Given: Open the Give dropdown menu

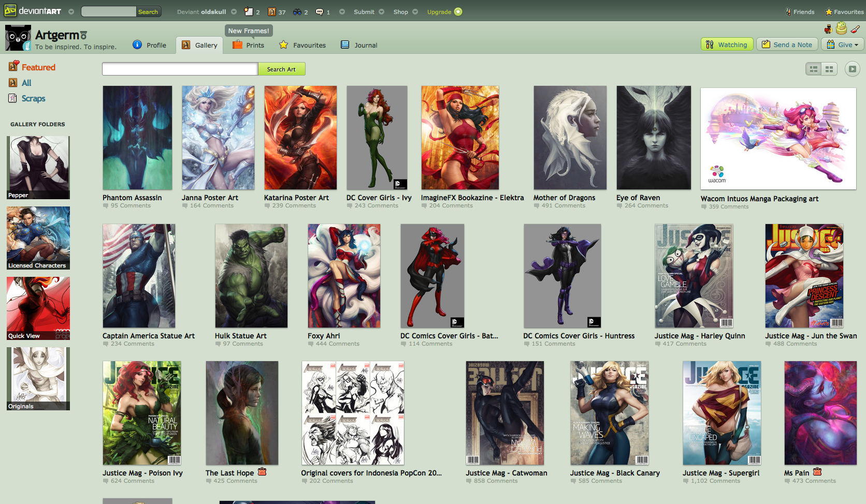Looking at the screenshot, I should click(x=842, y=45).
